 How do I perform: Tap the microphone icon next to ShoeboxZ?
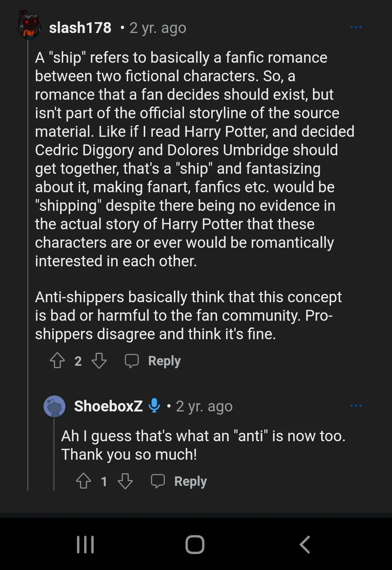[x=154, y=406]
